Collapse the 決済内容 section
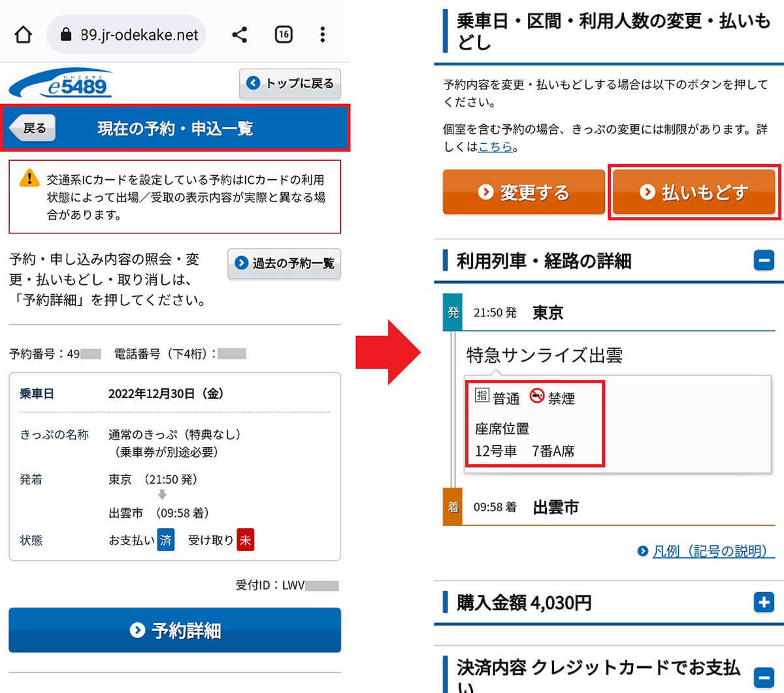 click(x=764, y=677)
